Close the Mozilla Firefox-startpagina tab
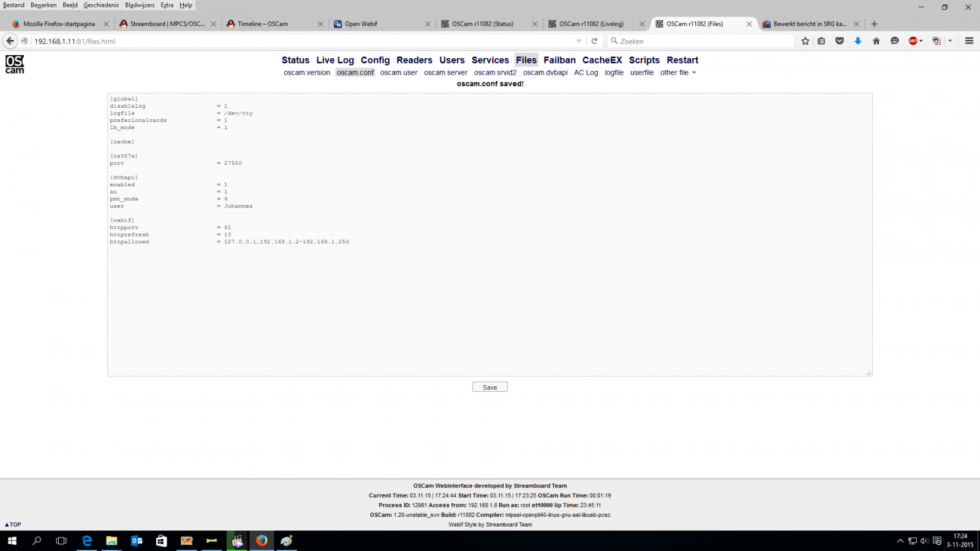The width and height of the screenshot is (980, 551). click(x=106, y=24)
